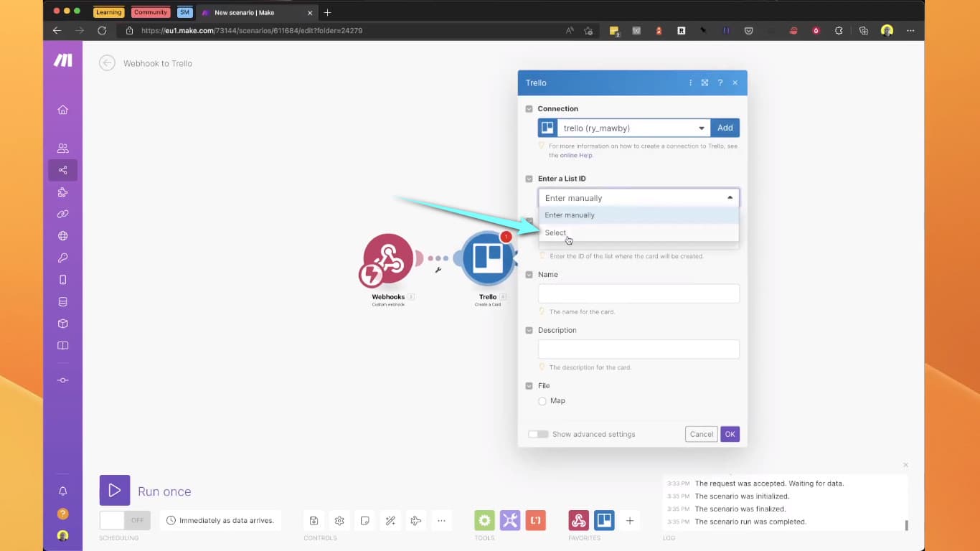980x551 pixels.
Task: Open the online Help link
Action: point(577,155)
